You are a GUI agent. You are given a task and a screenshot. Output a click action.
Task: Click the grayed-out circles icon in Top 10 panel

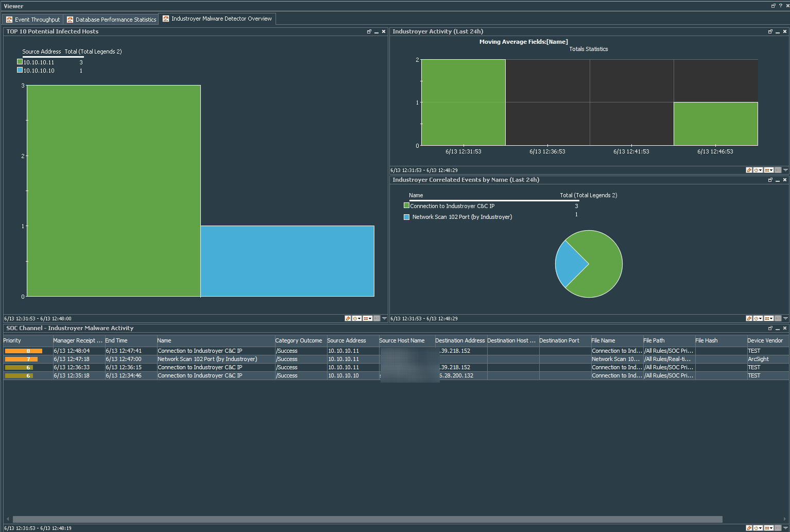pos(376,318)
